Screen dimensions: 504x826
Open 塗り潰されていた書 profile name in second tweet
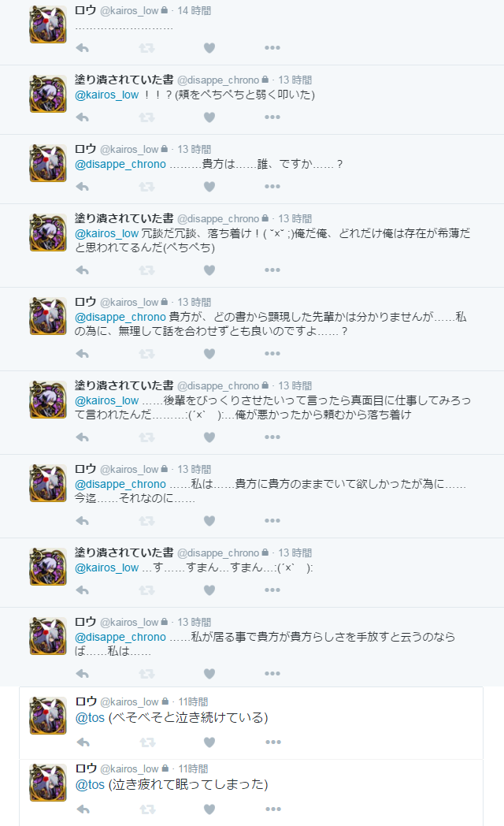[x=124, y=80]
